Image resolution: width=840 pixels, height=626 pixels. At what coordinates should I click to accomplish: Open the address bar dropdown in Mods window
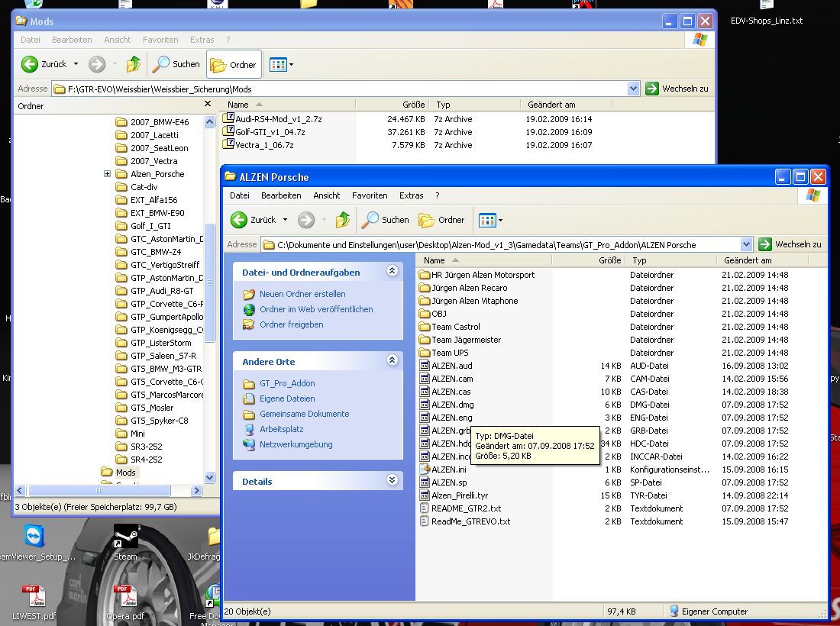click(633, 89)
